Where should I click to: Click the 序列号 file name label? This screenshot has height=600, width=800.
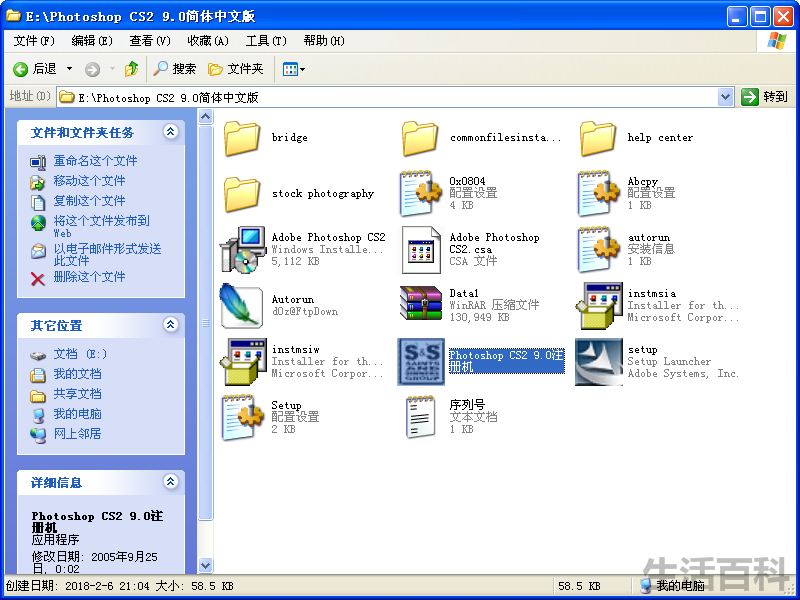[467, 405]
